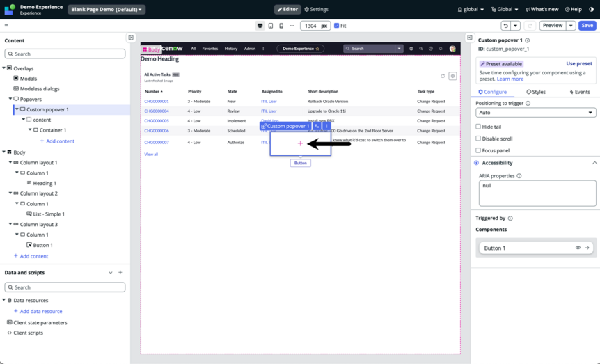Image resolution: width=600 pixels, height=364 pixels.
Task: Click the undo arrow icon
Action: [506, 26]
